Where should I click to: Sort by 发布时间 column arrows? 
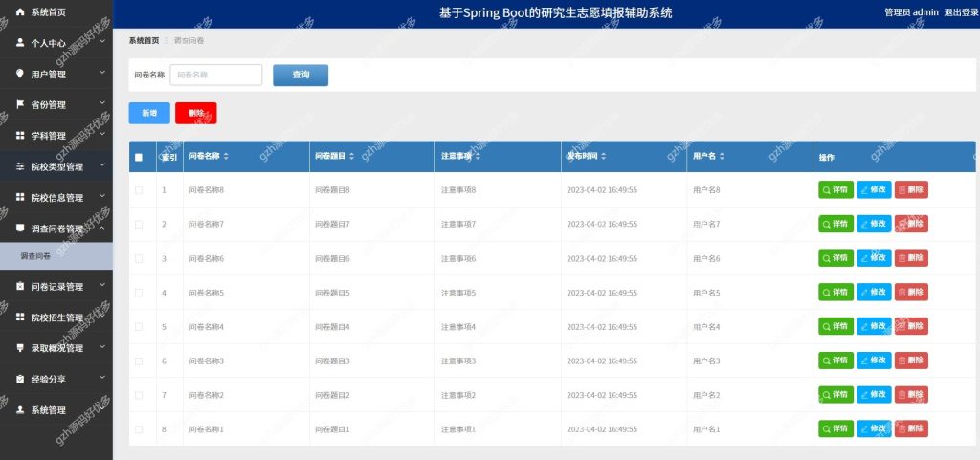(x=604, y=156)
